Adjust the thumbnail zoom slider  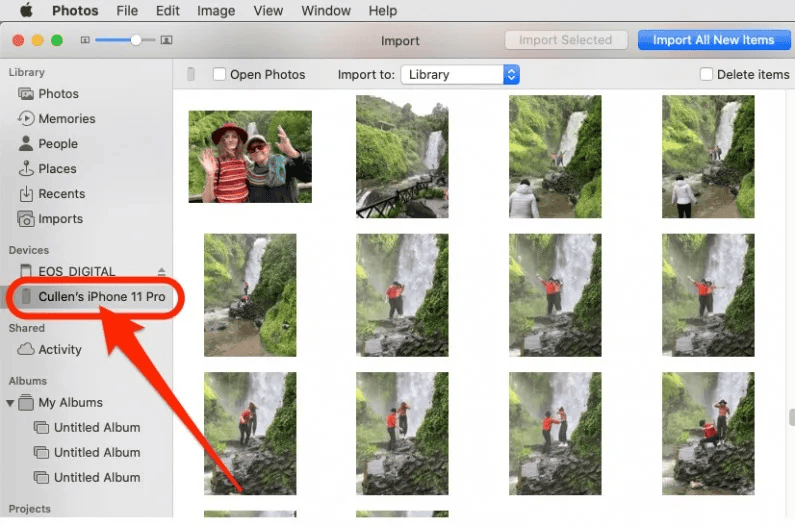(x=136, y=40)
